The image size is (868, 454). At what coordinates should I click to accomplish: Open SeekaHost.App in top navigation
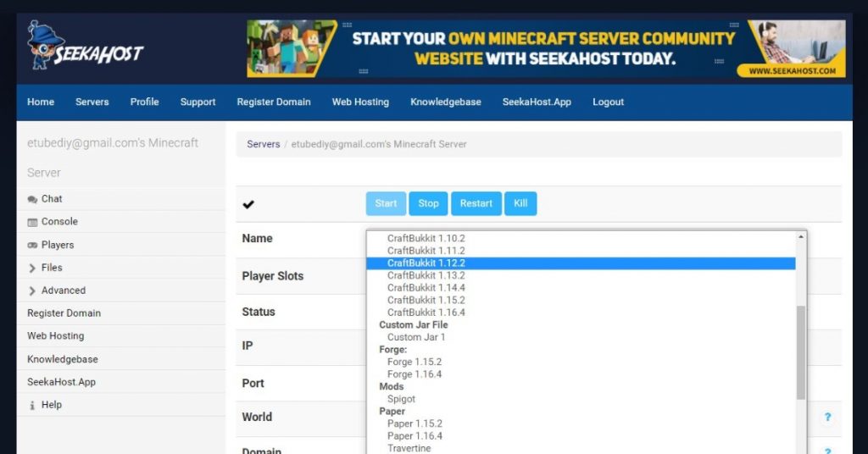point(537,102)
